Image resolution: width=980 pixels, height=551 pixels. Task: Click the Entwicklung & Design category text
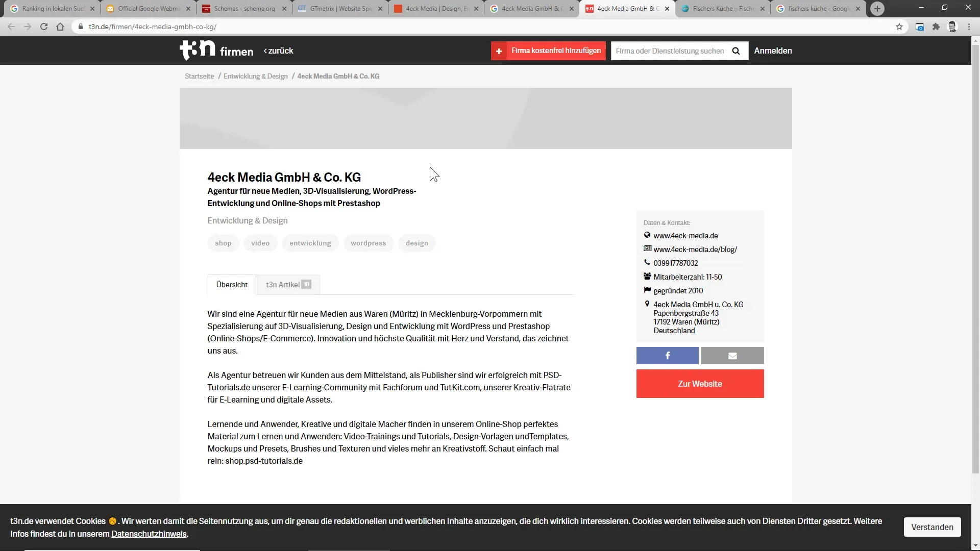248,221
